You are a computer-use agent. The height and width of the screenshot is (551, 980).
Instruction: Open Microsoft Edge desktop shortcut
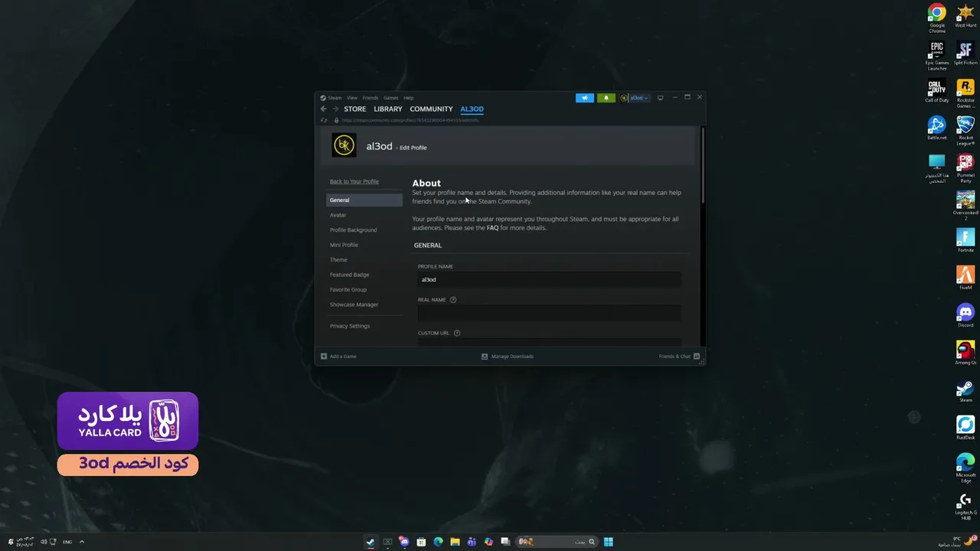[x=965, y=468]
